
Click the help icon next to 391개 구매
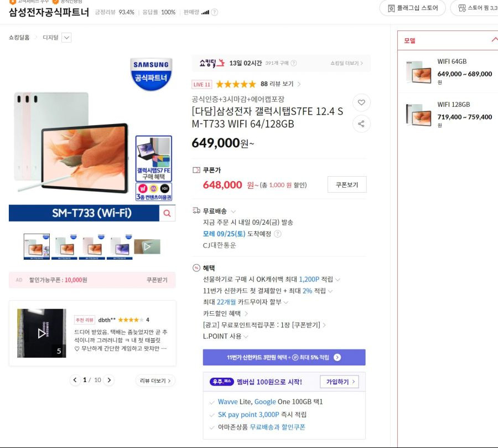coord(294,63)
